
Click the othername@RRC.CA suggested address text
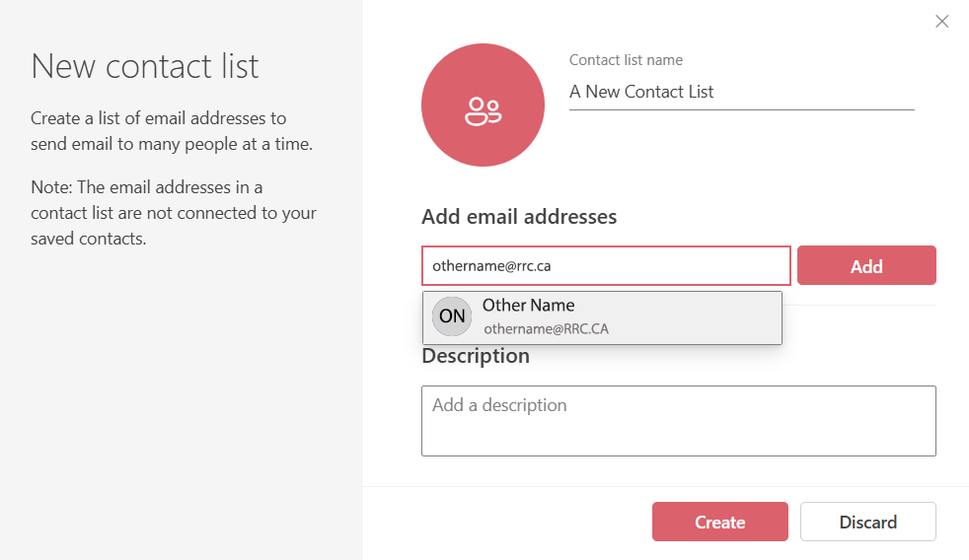(x=546, y=329)
